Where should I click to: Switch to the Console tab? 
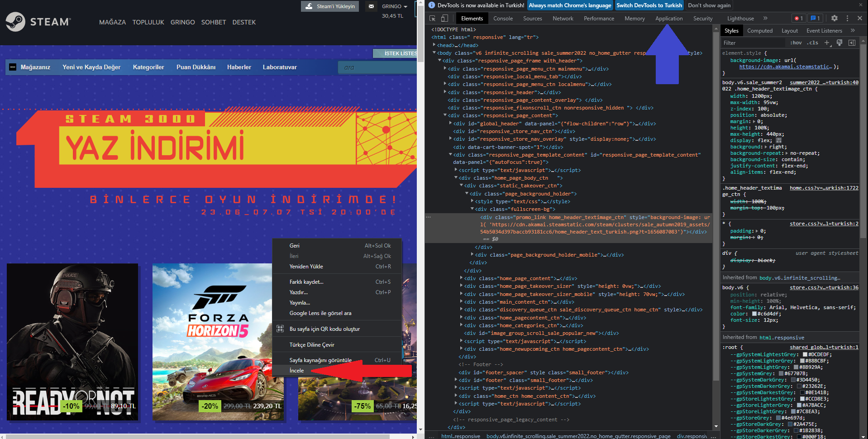coord(503,19)
